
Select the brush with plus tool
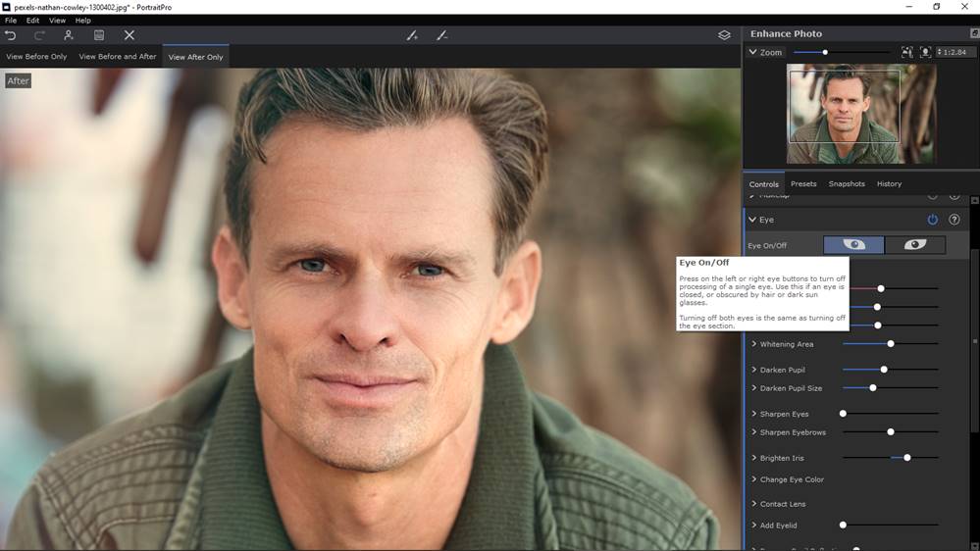coord(412,35)
